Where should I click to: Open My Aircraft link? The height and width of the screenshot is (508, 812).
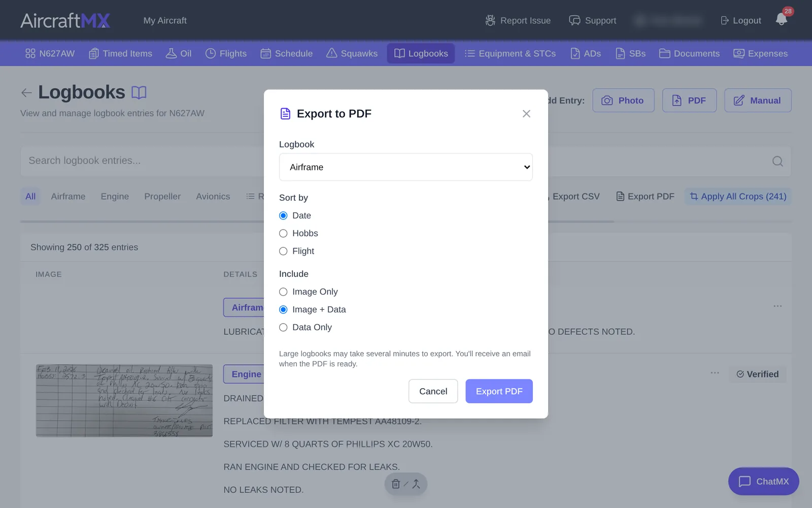165,20
